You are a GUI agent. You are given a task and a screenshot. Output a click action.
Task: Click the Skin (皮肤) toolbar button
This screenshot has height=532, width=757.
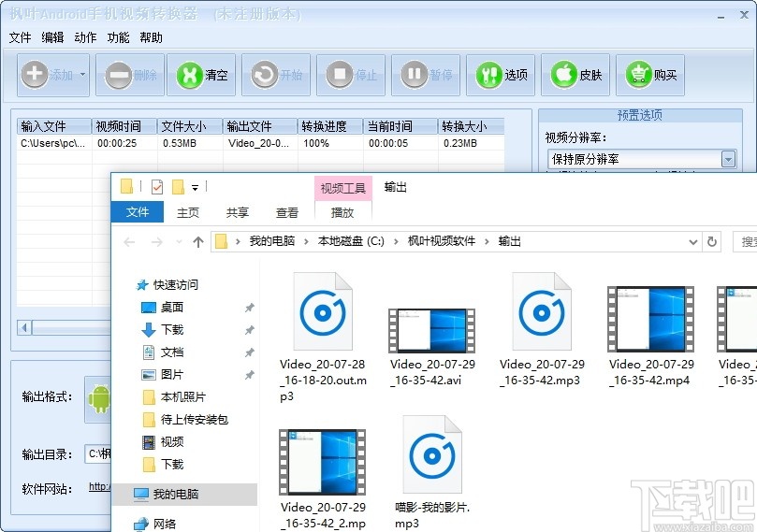point(575,75)
